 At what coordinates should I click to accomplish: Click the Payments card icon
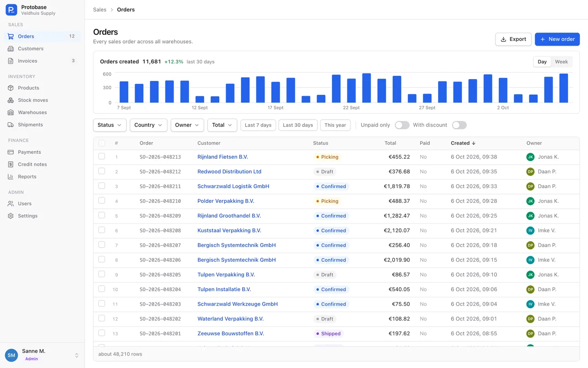coord(11,152)
